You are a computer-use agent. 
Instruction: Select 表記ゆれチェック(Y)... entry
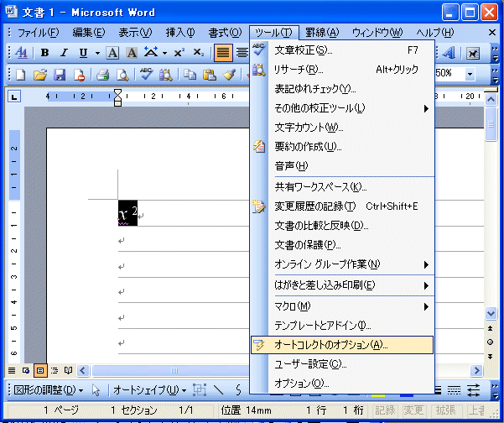342,89
